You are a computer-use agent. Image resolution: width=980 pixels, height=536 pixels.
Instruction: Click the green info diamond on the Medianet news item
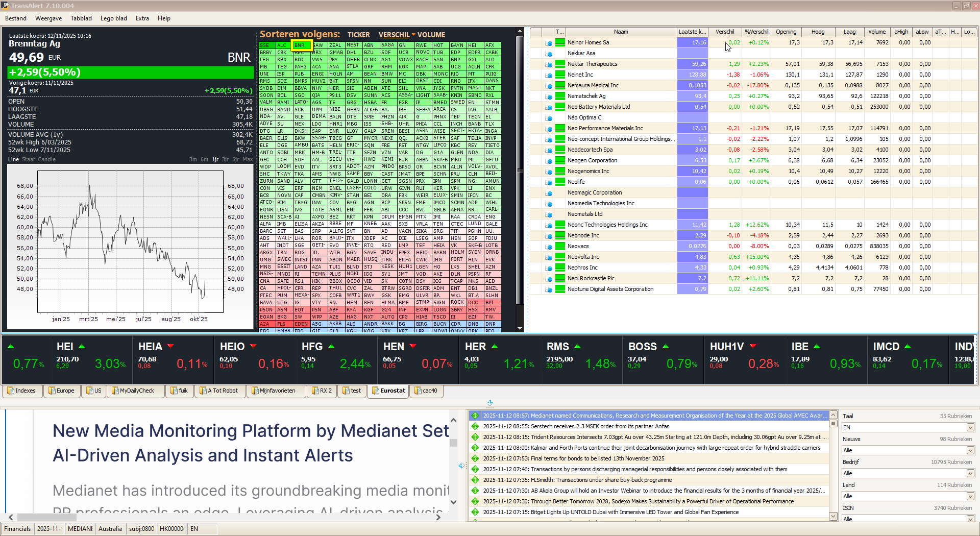(475, 416)
